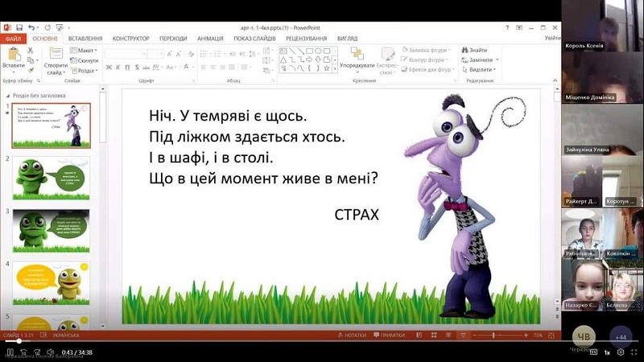The height and width of the screenshot is (362, 644).
Task: Open the Макет layout dropdown
Action: click(x=84, y=50)
